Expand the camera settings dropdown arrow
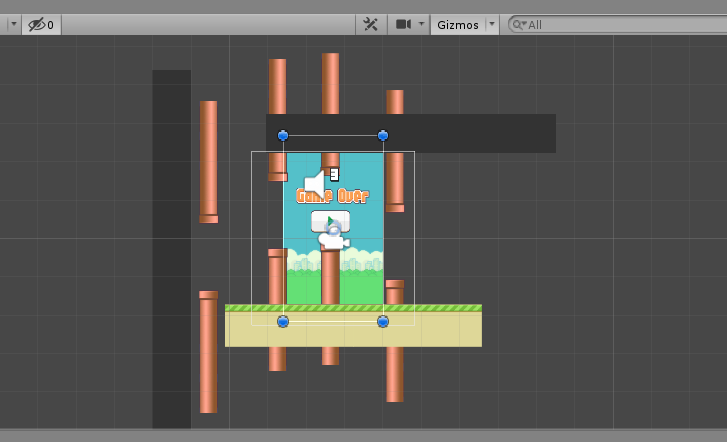 coord(421,23)
